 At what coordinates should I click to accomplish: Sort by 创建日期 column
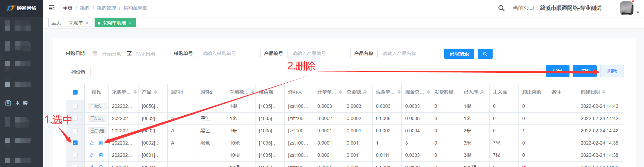(604, 92)
